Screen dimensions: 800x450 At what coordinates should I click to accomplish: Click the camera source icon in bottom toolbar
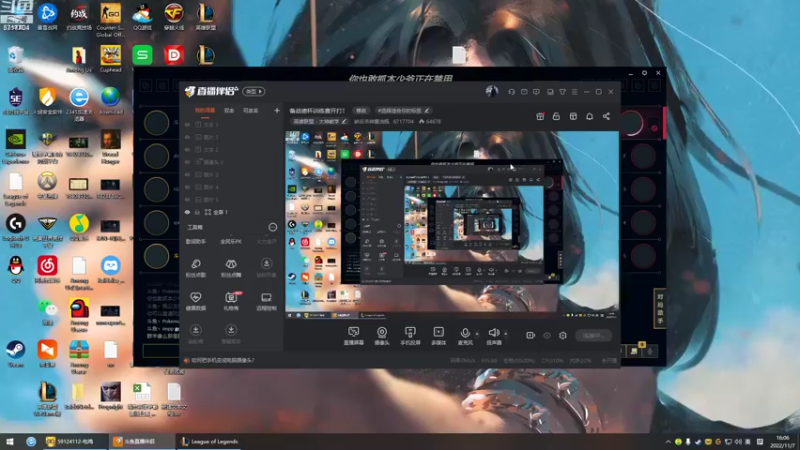click(382, 332)
